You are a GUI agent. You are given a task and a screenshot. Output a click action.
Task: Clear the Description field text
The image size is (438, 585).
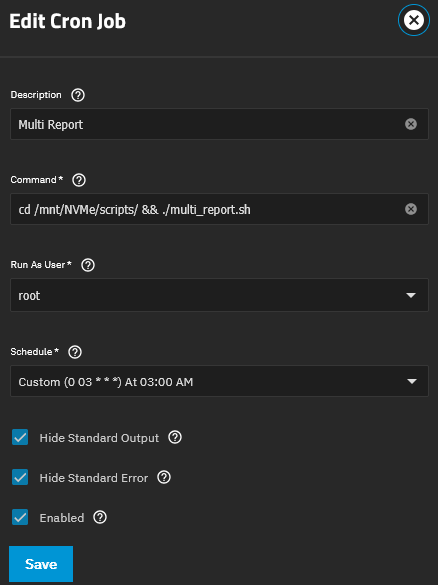[411, 124]
